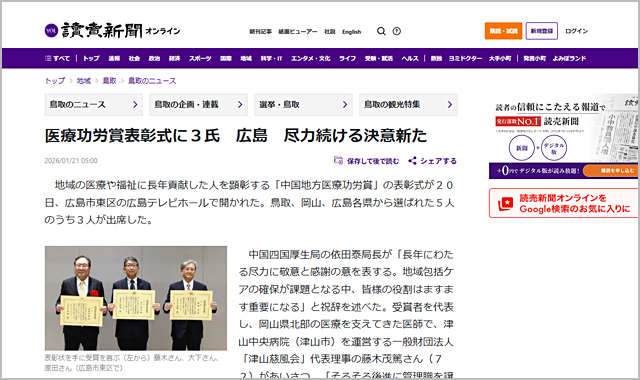Open the award ceremony photo
640x380 pixels.
click(x=136, y=298)
